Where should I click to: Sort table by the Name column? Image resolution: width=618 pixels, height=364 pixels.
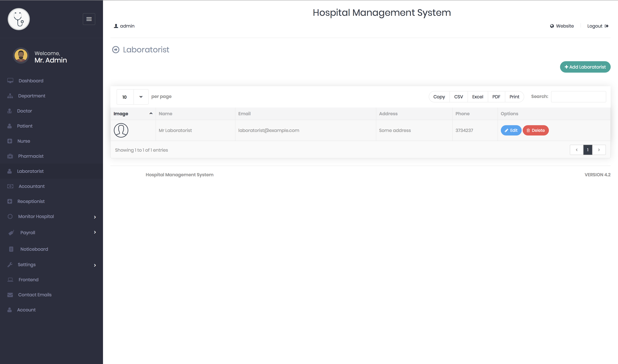coord(196,114)
